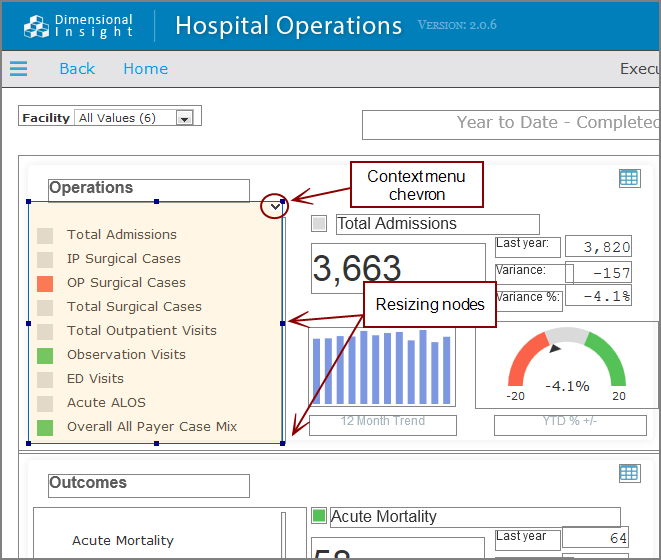
Task: Expand the context menu chevron
Action: click(274, 206)
